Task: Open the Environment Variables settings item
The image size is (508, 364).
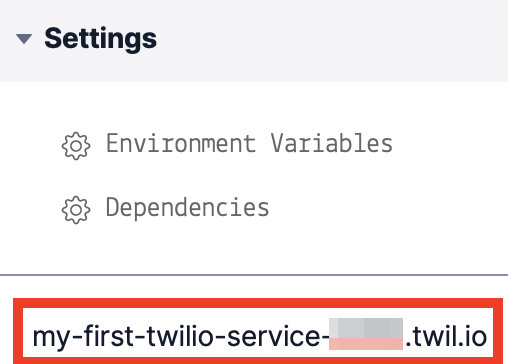Action: coord(227,145)
